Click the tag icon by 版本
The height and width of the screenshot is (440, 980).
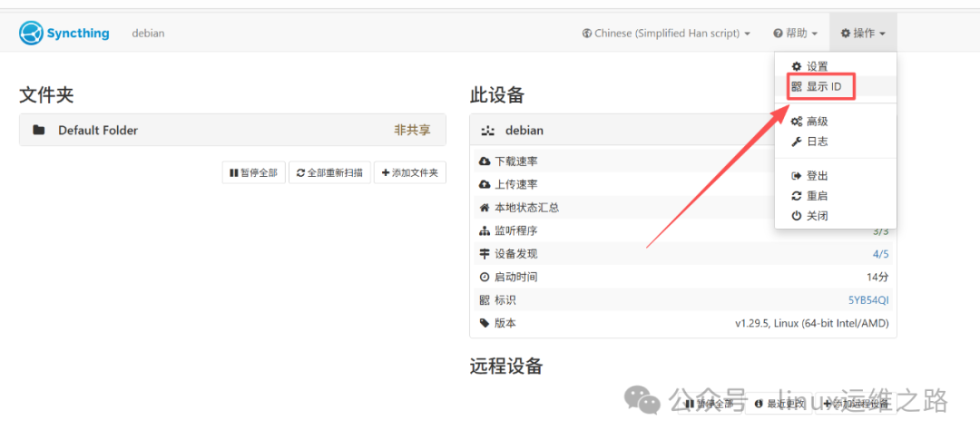pyautogui.click(x=485, y=323)
